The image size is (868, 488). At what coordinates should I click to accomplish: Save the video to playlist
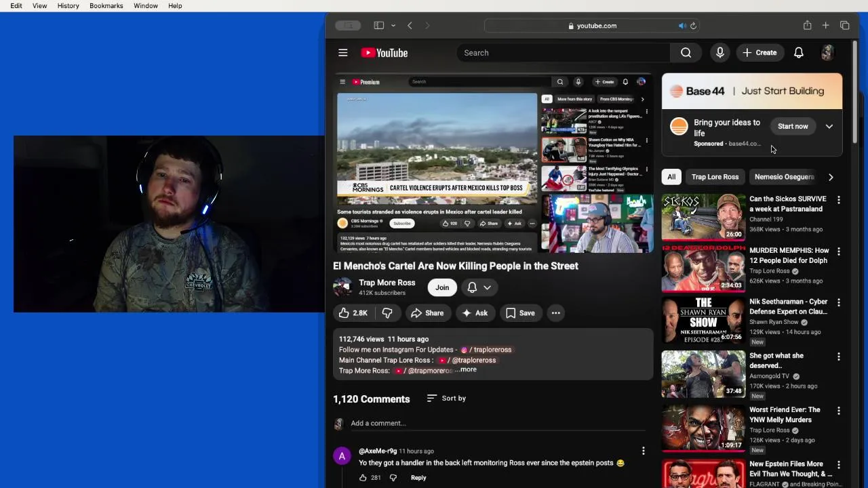520,313
